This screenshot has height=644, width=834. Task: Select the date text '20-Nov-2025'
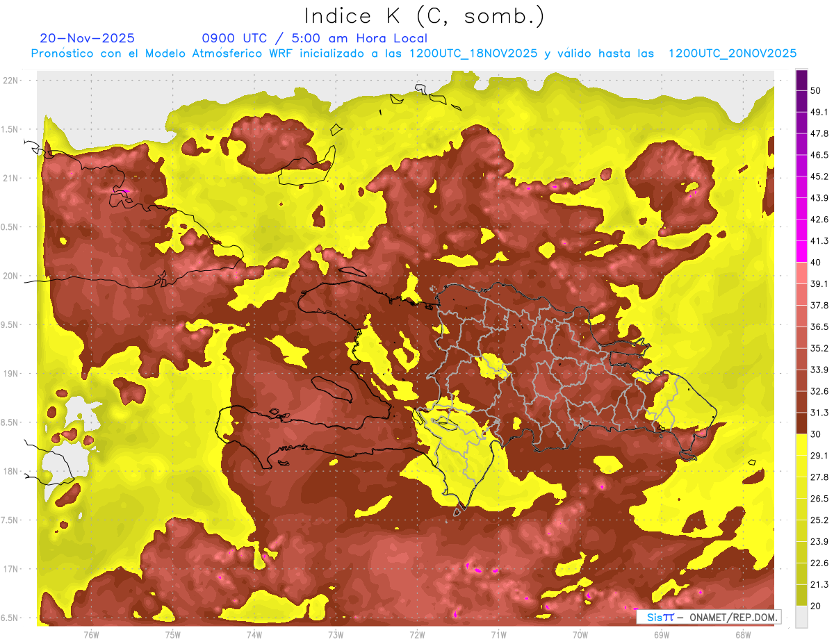(x=88, y=38)
